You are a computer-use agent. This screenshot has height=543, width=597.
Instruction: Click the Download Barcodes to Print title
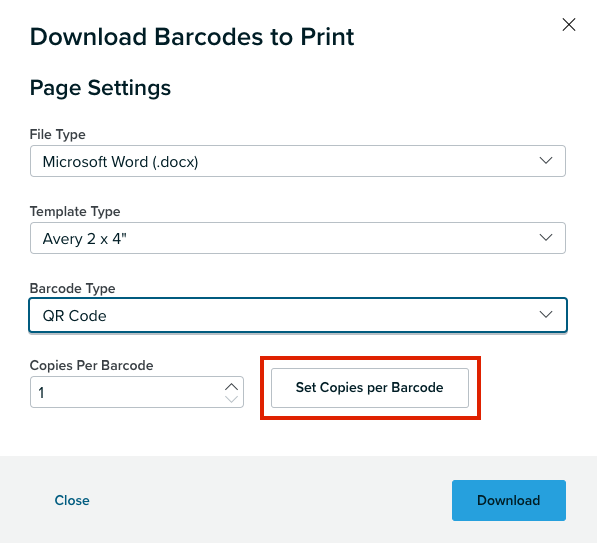tap(192, 37)
